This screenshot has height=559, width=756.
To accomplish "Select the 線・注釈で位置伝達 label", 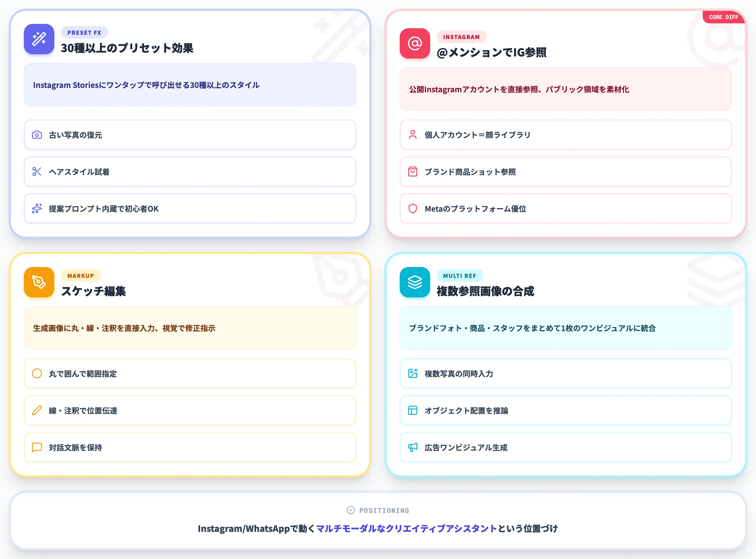I will [83, 411].
